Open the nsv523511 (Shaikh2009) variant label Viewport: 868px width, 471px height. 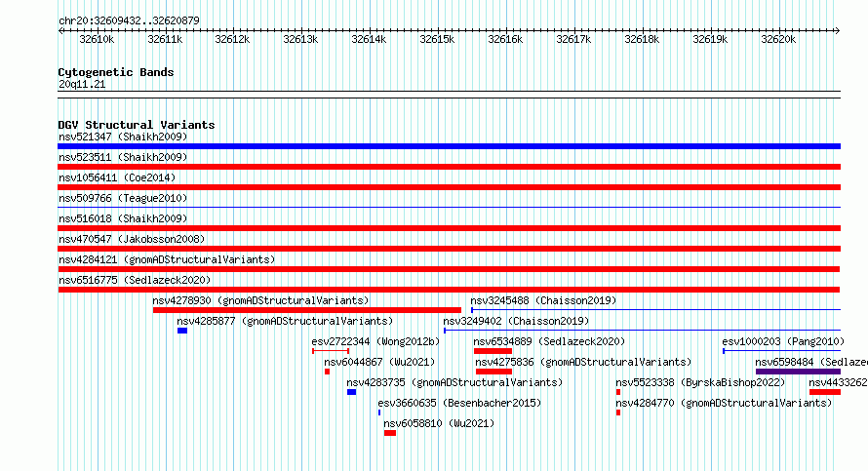(x=123, y=157)
